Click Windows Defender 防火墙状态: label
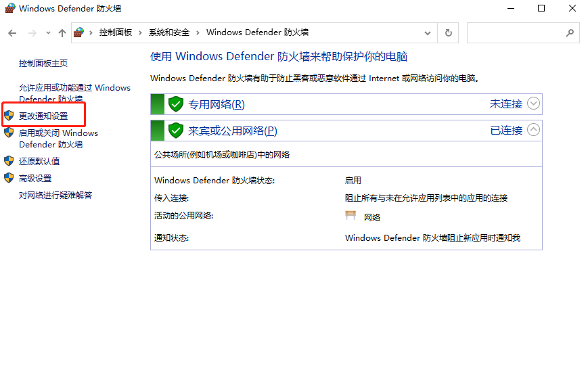The height and width of the screenshot is (389, 588). [214, 181]
